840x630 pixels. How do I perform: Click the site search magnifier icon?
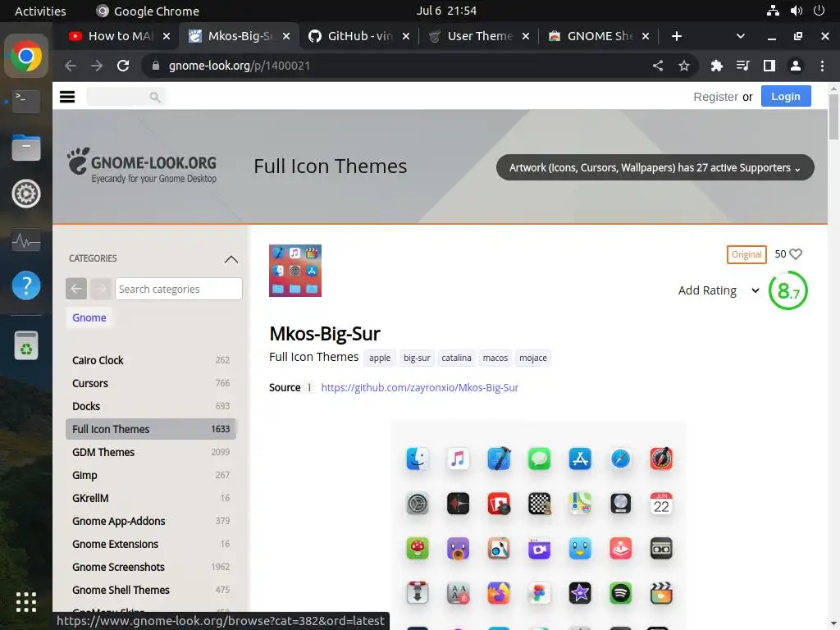click(x=155, y=97)
